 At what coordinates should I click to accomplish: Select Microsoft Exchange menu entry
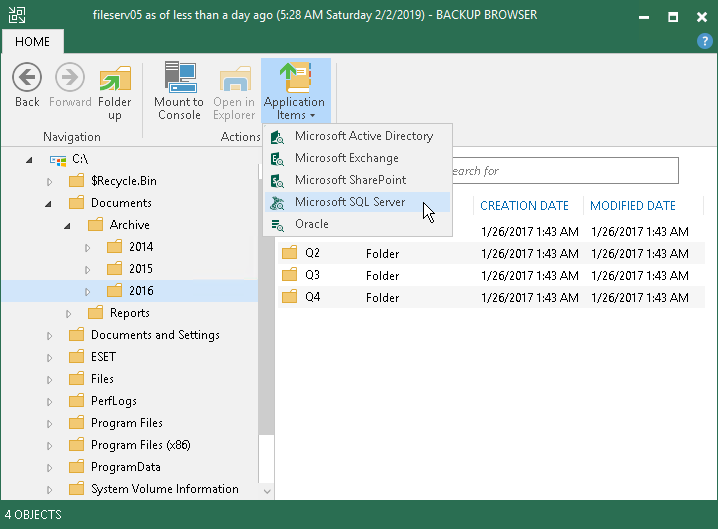(346, 158)
